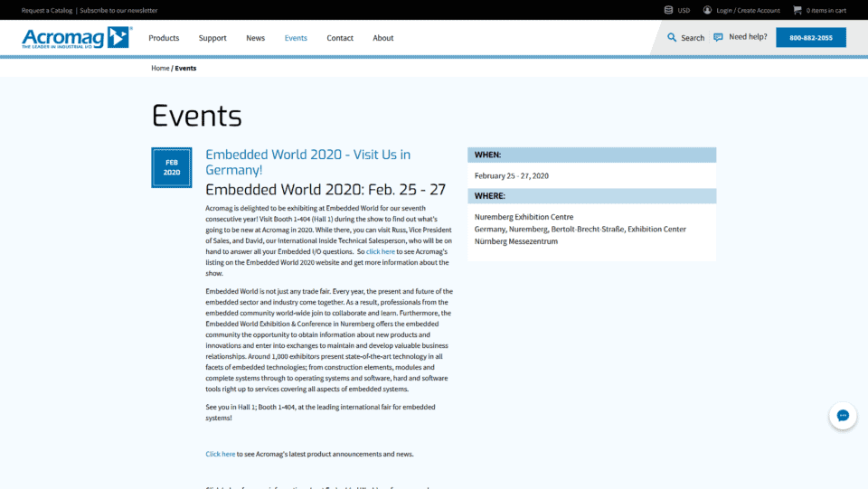The height and width of the screenshot is (489, 868).
Task: Open the Login / Create Account link
Action: coord(748,11)
